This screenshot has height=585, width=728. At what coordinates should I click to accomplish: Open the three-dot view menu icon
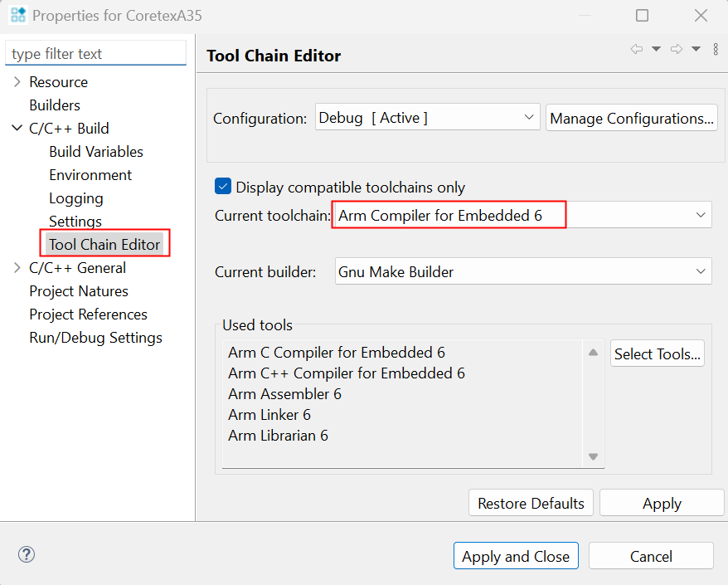(x=716, y=50)
